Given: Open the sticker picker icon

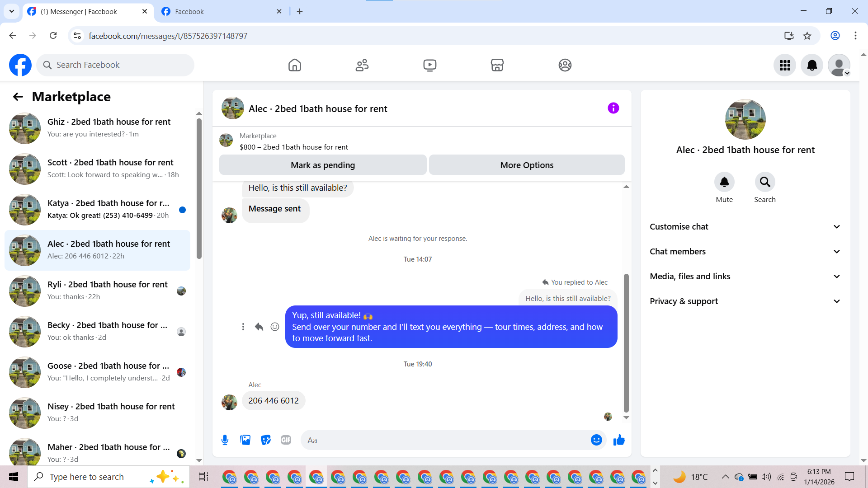Looking at the screenshot, I should point(266,440).
